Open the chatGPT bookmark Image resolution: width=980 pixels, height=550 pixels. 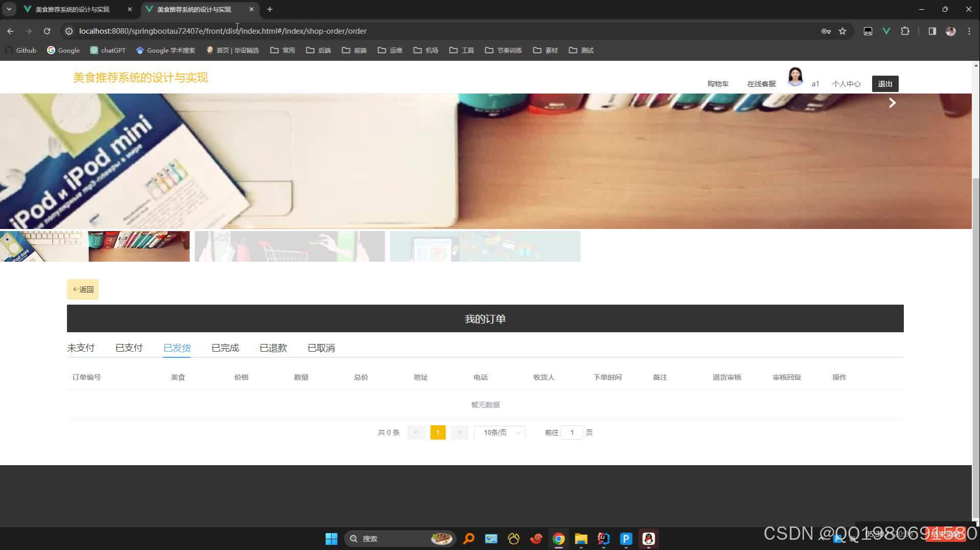108,50
